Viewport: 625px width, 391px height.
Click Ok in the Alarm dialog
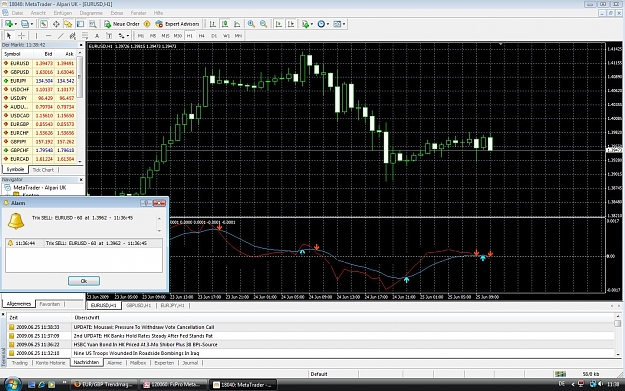(x=84, y=281)
